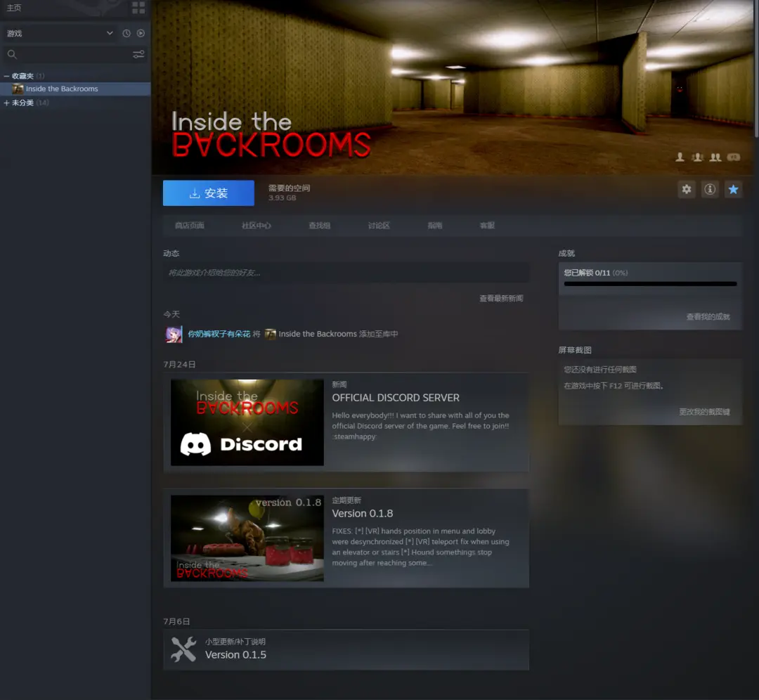The height and width of the screenshot is (700, 759).
Task: Open advanced filter sliders icon in search bar
Action: tap(138, 54)
